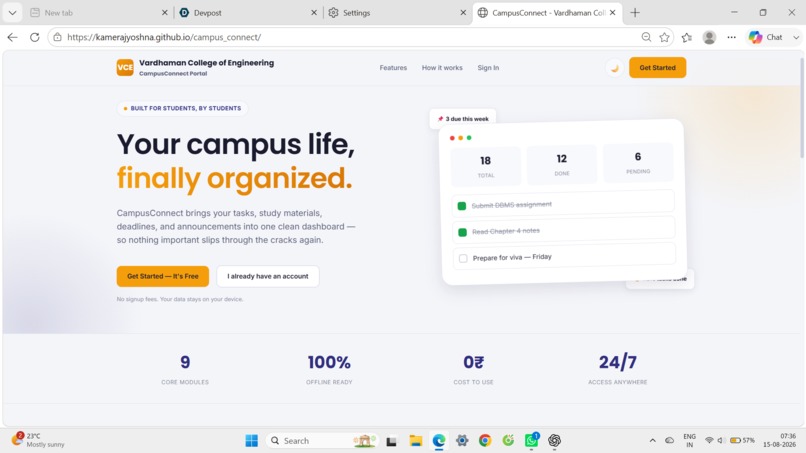This screenshot has height=453, width=806.
Task: Click the 3 due this week badge
Action: click(463, 119)
